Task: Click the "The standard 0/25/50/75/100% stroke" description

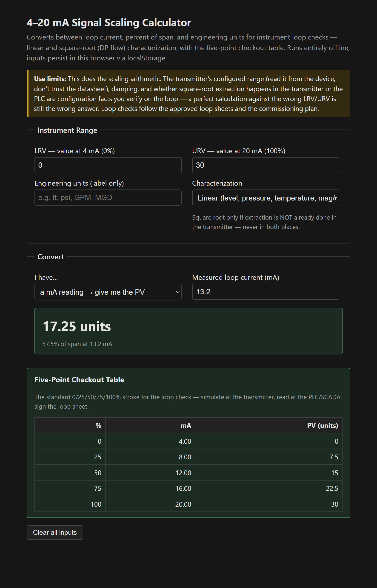Action: tap(188, 402)
